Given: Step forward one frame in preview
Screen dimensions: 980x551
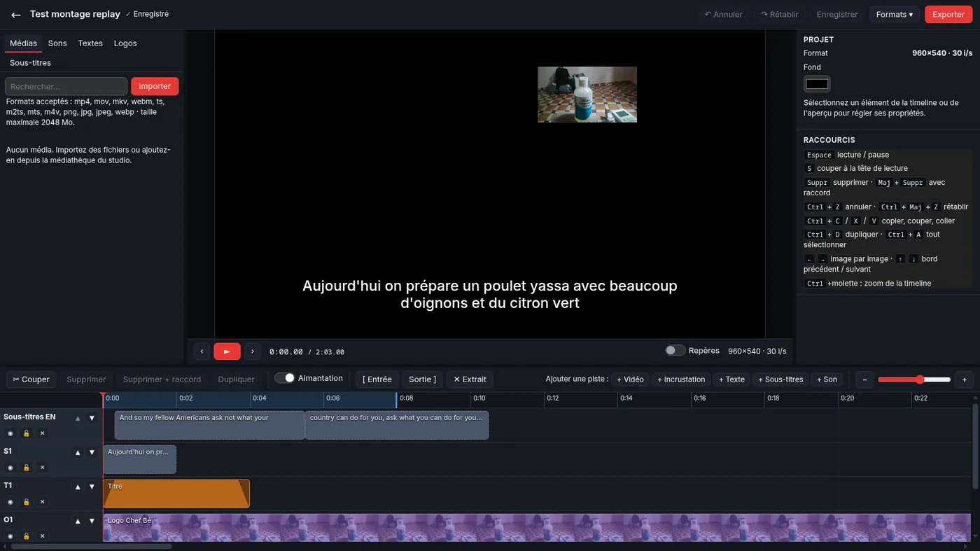Looking at the screenshot, I should tap(253, 351).
